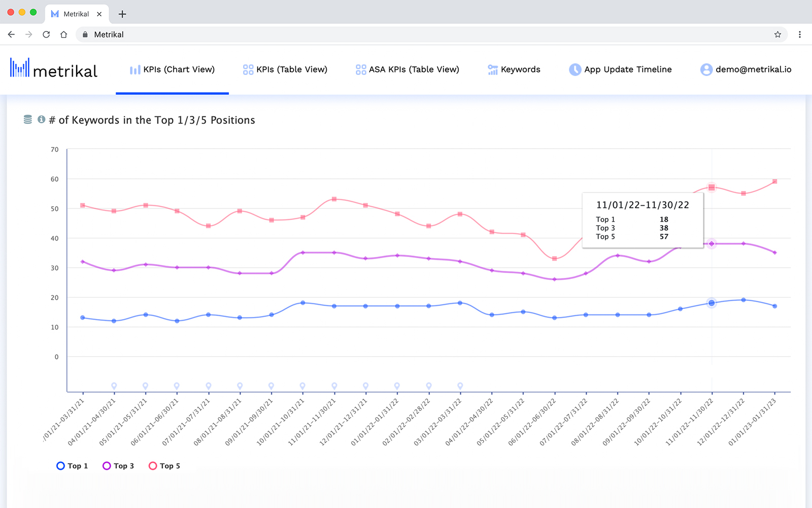Click tooltip Top 5 value 57
The height and width of the screenshot is (508, 812).
664,237
